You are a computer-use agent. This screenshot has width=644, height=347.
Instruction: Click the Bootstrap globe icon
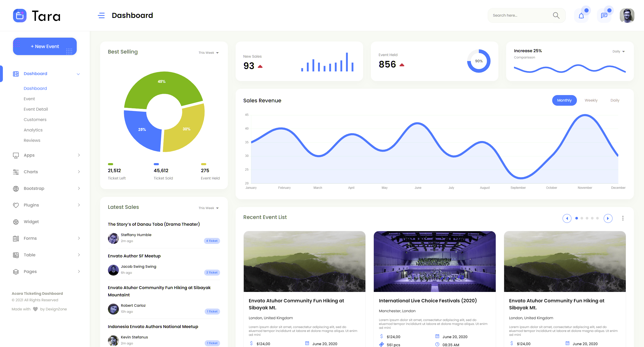16,189
